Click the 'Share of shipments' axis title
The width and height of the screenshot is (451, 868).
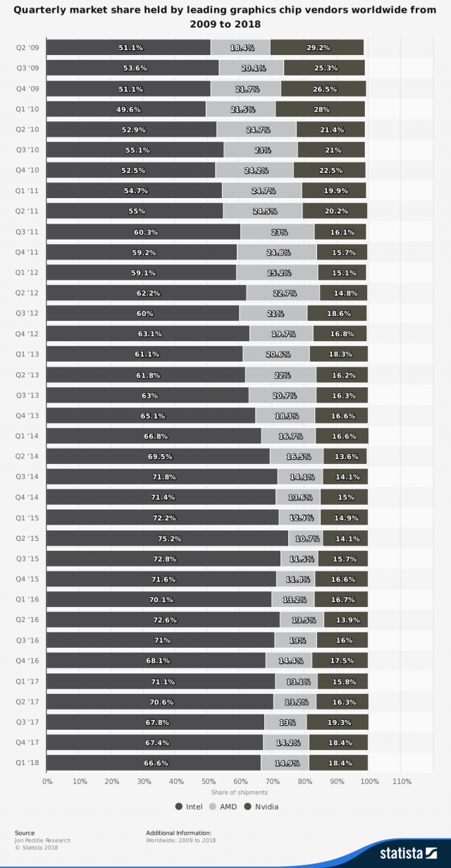(239, 793)
